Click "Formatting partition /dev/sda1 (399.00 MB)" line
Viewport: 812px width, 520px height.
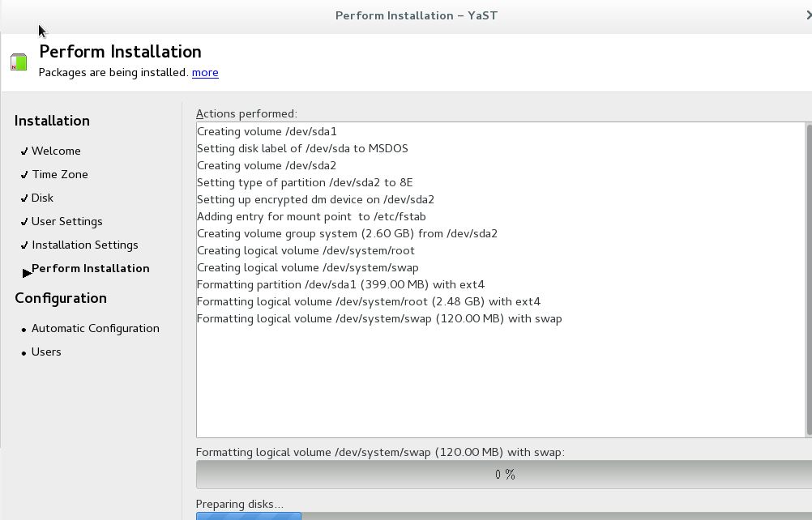pyautogui.click(x=340, y=284)
